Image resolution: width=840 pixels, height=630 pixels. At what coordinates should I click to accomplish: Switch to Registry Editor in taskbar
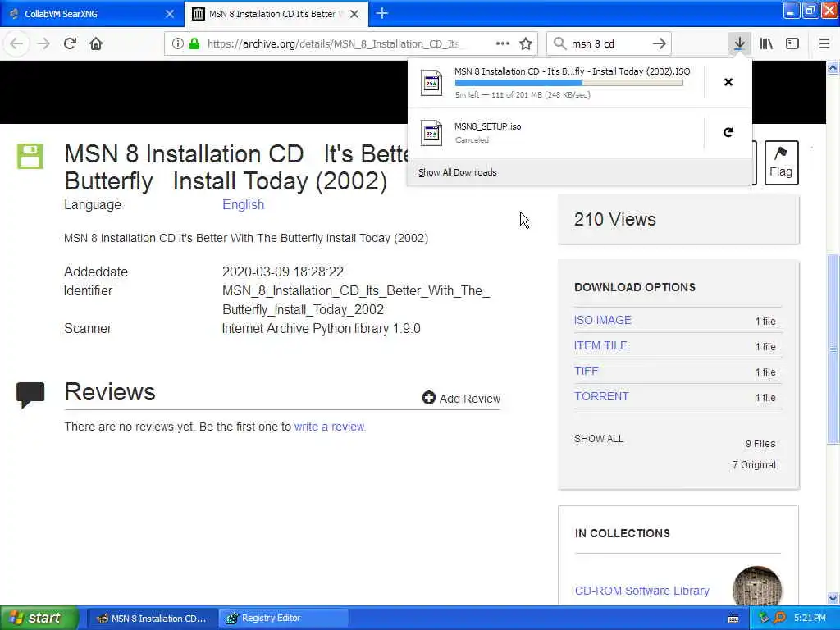pyautogui.click(x=284, y=618)
